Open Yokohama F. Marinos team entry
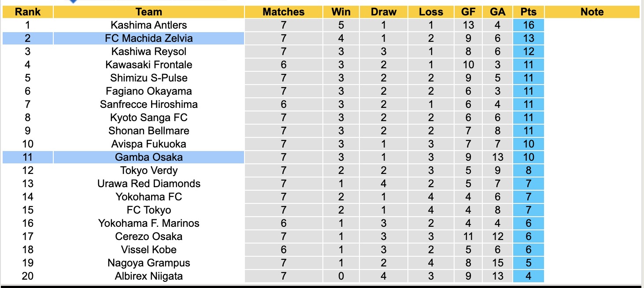 [149, 223]
